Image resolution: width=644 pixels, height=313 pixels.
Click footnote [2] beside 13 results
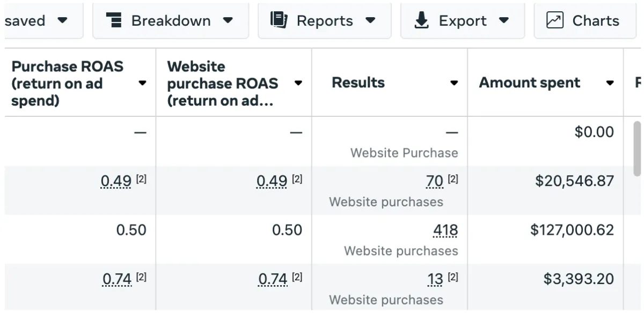[x=453, y=277]
